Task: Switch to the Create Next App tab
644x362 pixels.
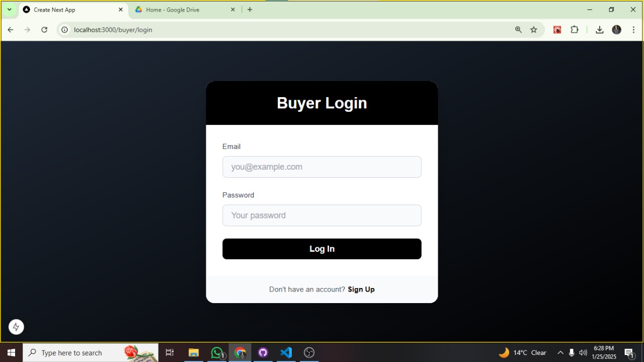Action: (x=73, y=10)
